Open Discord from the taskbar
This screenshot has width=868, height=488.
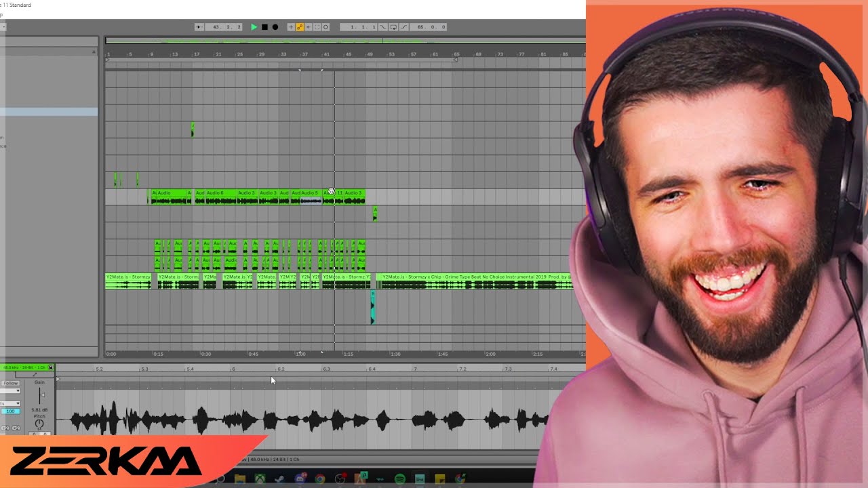[x=300, y=479]
